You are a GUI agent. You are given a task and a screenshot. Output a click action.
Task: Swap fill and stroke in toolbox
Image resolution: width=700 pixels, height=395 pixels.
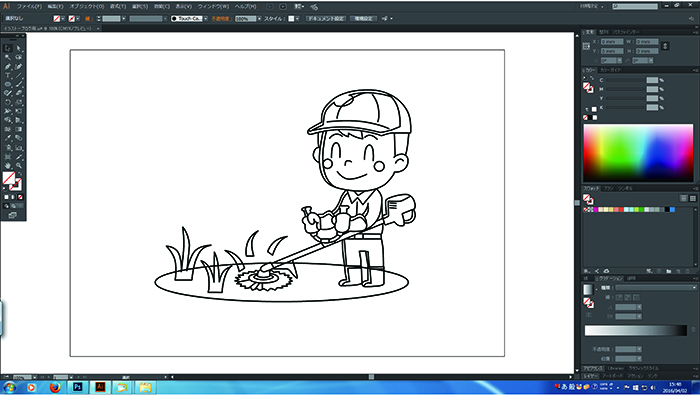(19, 174)
